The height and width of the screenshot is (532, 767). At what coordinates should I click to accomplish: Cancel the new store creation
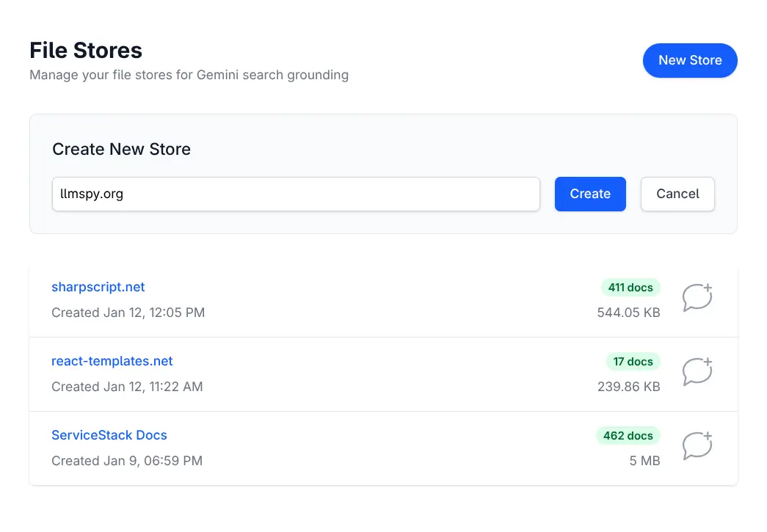click(677, 194)
